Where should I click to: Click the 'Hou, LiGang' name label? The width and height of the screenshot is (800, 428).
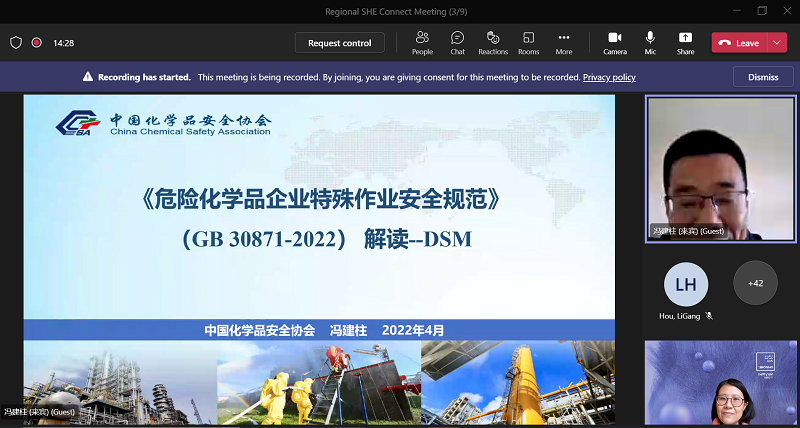(x=681, y=316)
